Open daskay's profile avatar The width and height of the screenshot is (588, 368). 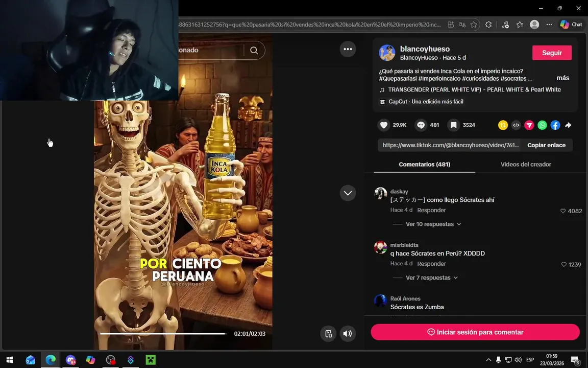pyautogui.click(x=381, y=193)
